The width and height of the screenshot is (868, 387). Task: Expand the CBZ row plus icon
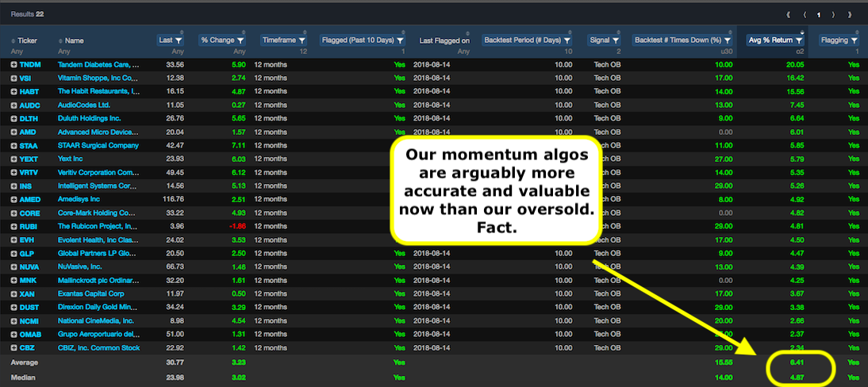pyautogui.click(x=13, y=347)
